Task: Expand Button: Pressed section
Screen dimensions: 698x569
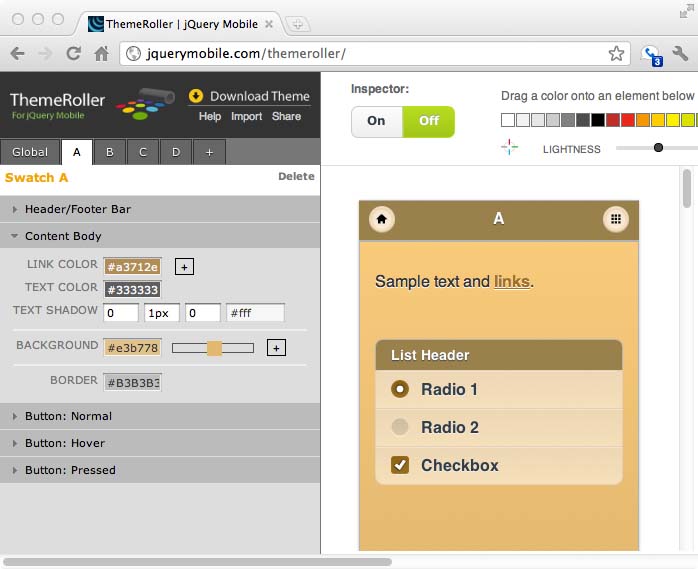Action: coord(160,470)
